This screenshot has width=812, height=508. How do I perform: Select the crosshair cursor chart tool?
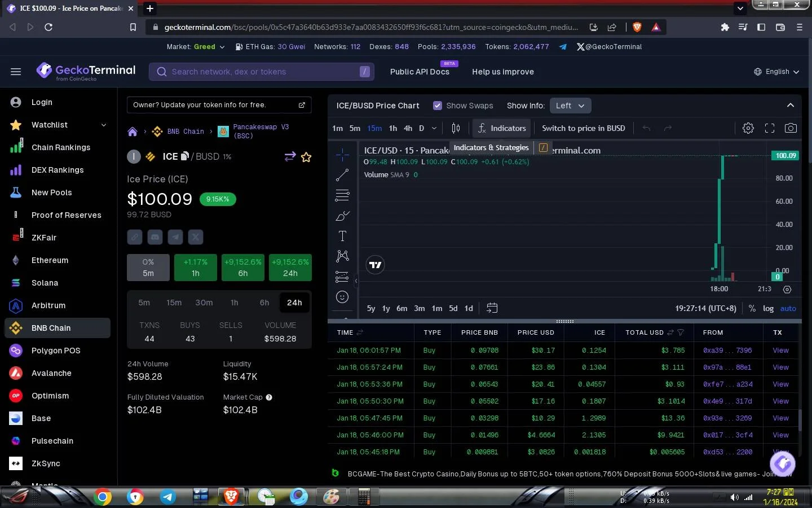(x=342, y=155)
